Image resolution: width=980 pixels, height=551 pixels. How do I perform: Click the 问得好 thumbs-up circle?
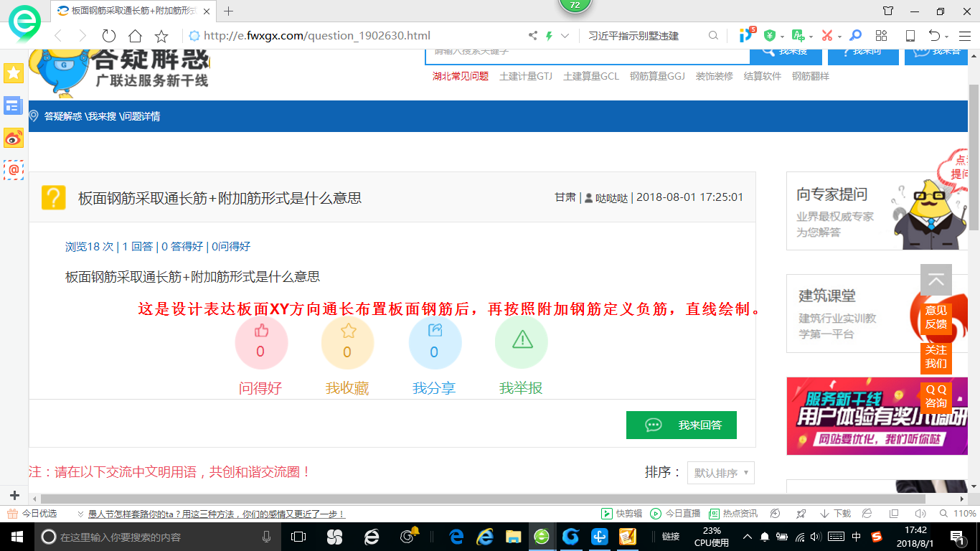coord(261,343)
